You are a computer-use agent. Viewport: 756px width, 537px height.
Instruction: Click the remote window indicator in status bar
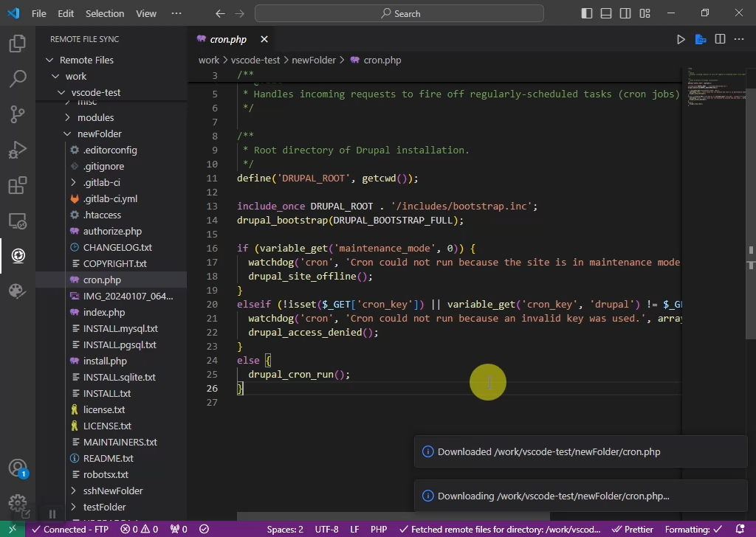pos(13,530)
